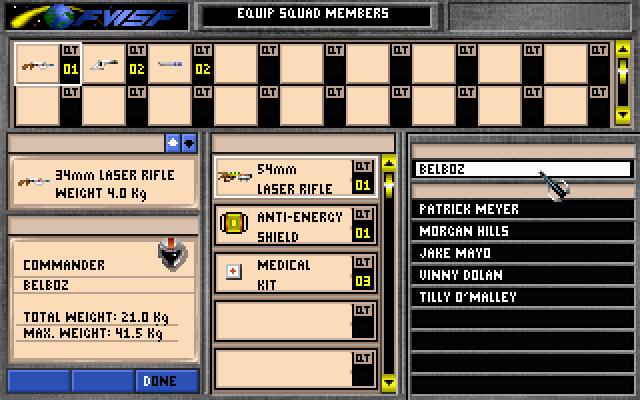The height and width of the screenshot is (400, 640).
Task: Select squad member BELBOZ
Action: click(x=522, y=169)
